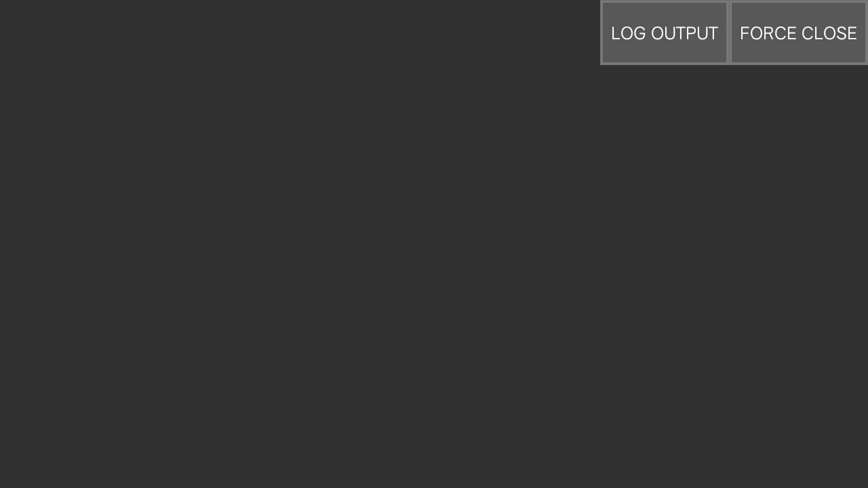Screen dimensions: 868x488
Task: Hit the button right of LOG OUTPUT
Action: 798,33
